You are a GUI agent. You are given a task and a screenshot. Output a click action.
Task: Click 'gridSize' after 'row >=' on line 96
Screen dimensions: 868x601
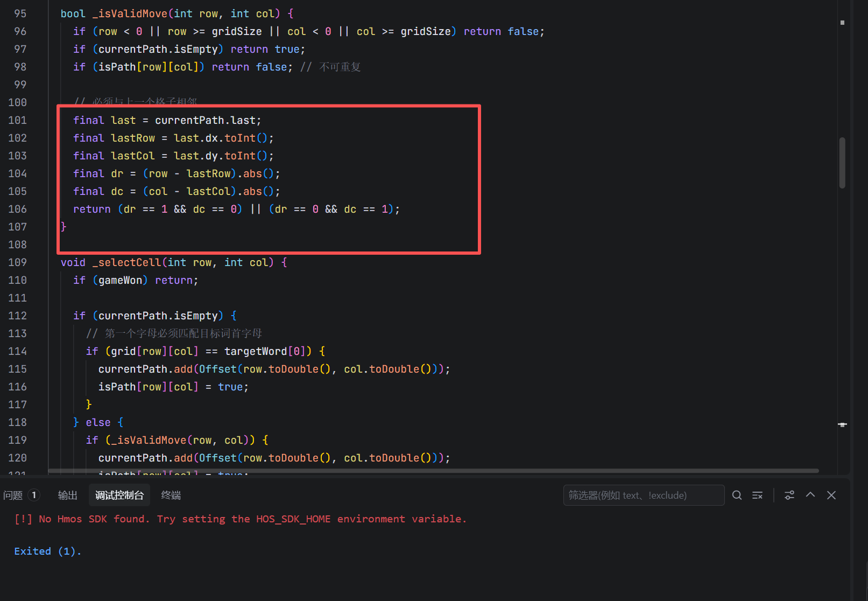click(x=237, y=31)
